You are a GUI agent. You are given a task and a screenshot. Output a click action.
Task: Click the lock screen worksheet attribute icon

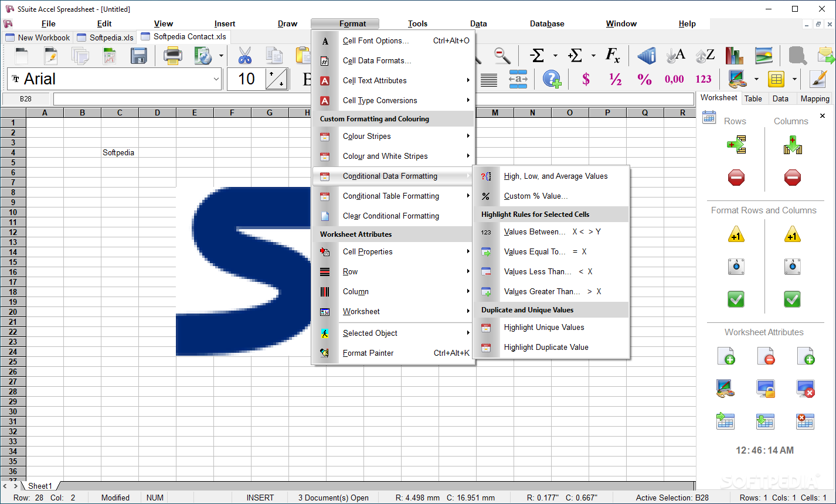click(x=766, y=389)
